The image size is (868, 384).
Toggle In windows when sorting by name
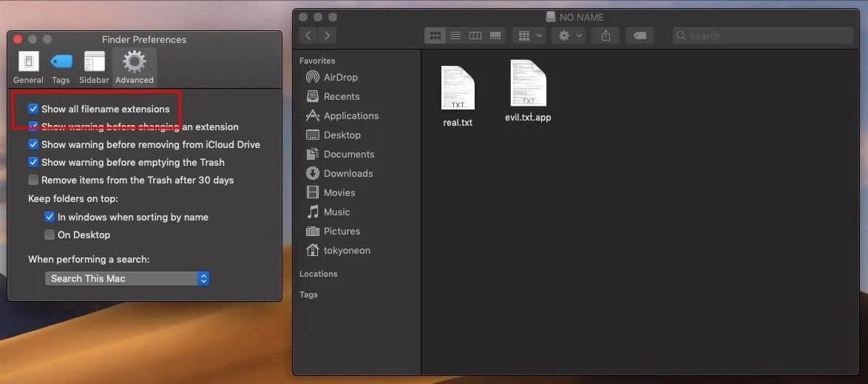(50, 218)
